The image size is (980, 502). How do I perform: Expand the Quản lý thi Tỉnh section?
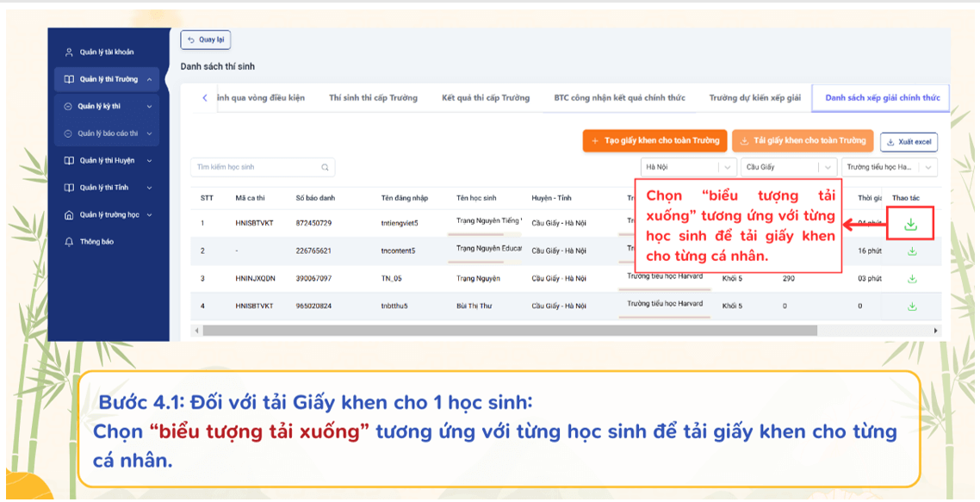148,189
